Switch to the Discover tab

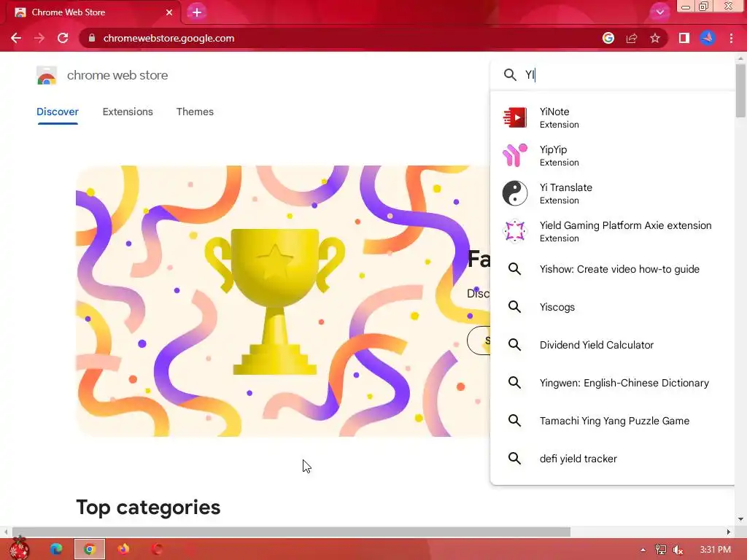[x=57, y=112]
